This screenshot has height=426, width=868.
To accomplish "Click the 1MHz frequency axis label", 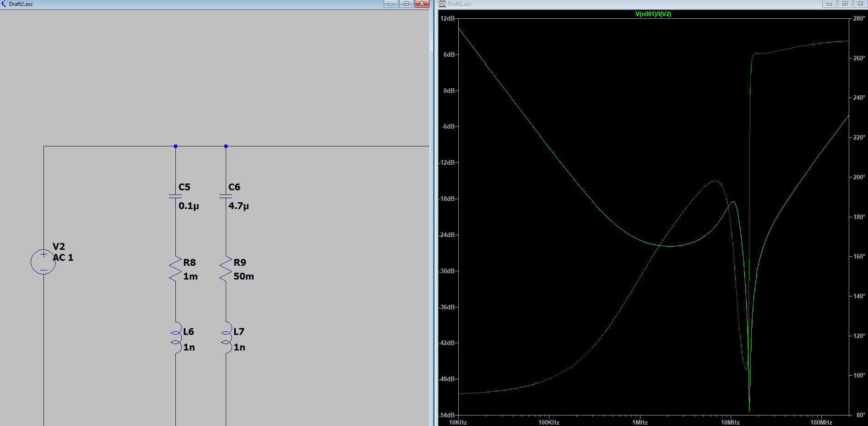I will tap(640, 422).
